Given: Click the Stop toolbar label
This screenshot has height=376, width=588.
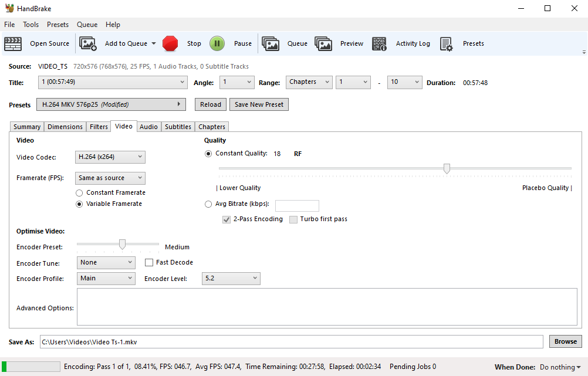Looking at the screenshot, I should point(194,43).
